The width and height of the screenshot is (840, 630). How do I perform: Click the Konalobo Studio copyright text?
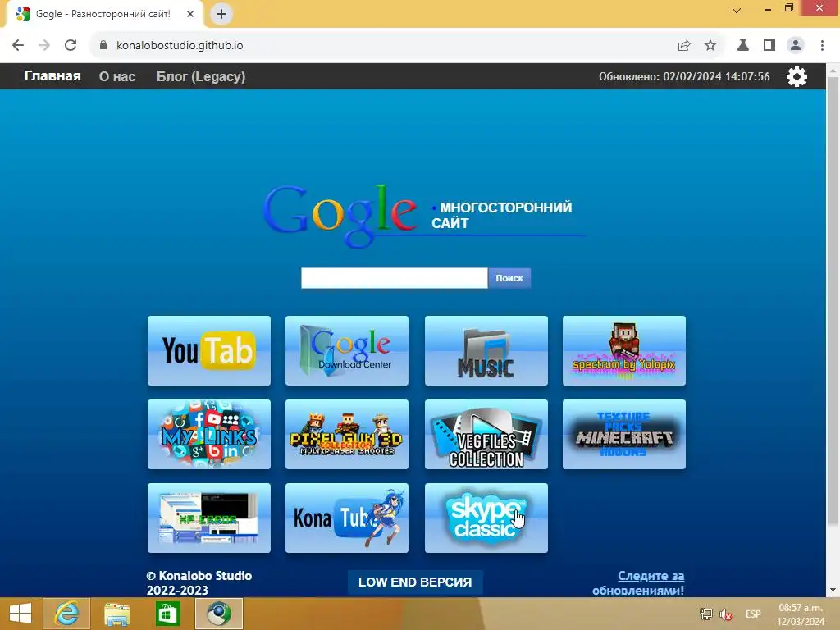(199, 583)
